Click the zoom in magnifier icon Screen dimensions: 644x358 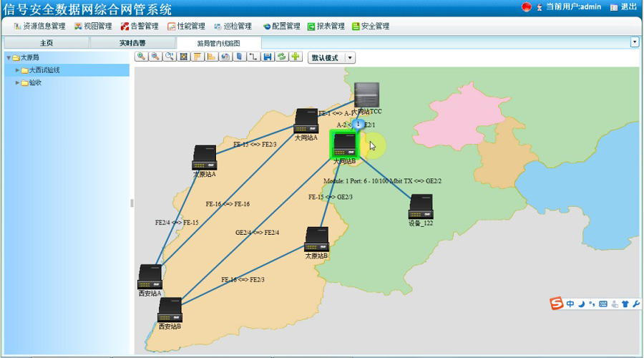141,57
